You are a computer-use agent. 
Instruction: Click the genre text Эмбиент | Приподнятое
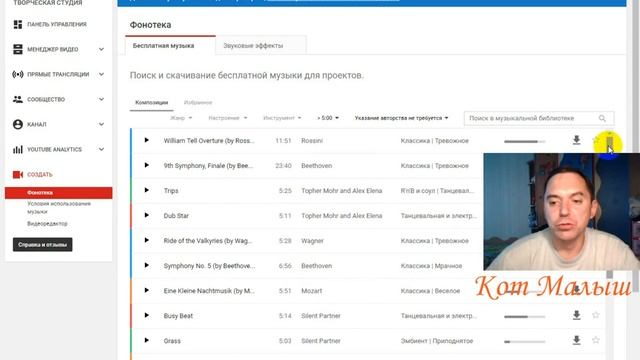(x=437, y=341)
